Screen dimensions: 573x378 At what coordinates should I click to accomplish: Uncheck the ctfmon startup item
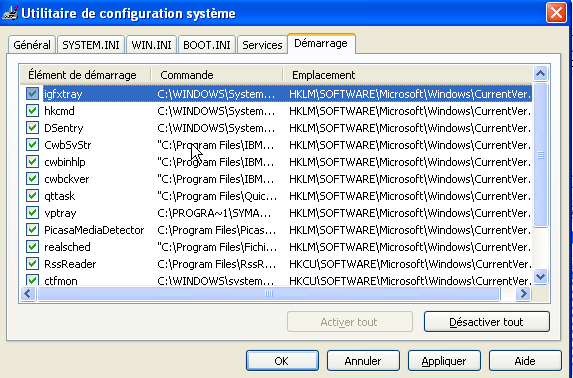click(32, 280)
